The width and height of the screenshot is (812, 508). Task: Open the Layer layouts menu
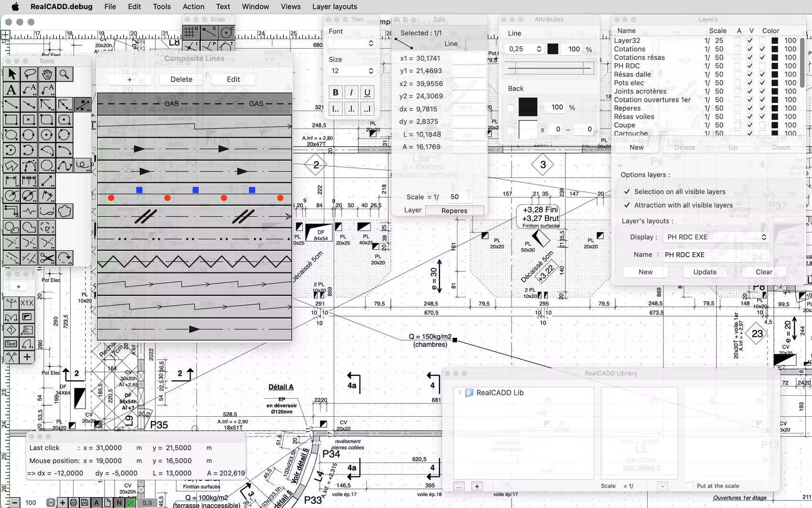(334, 7)
